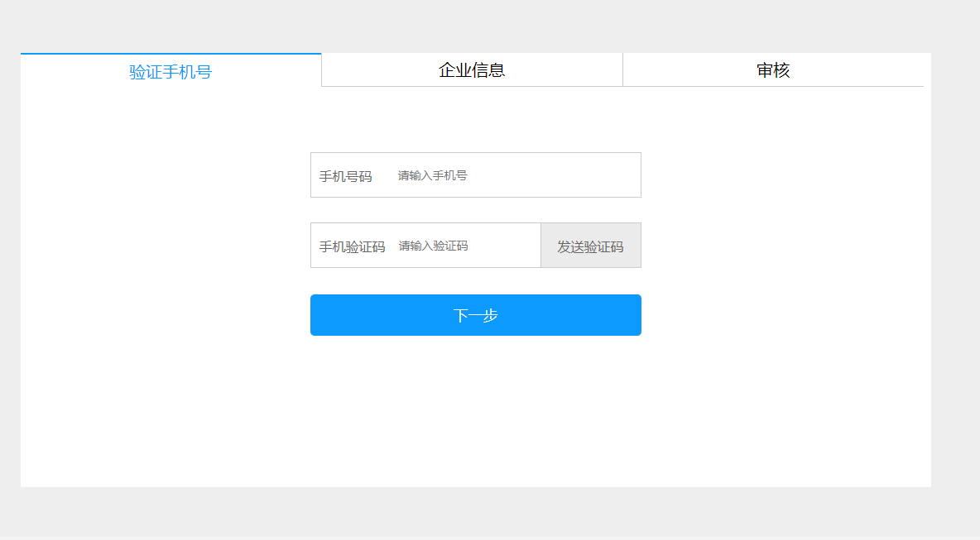The width and height of the screenshot is (980, 540).
Task: Click the gray margin right of the panel
Action: (956, 248)
